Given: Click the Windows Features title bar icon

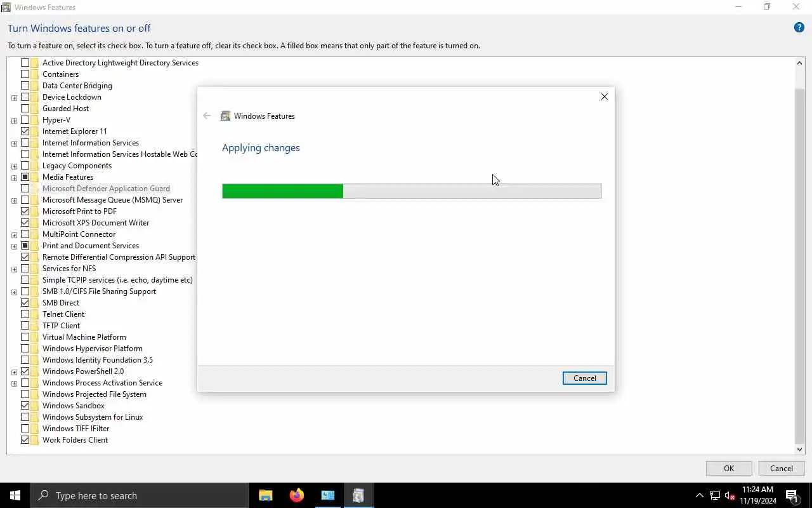Looking at the screenshot, I should [x=6, y=7].
